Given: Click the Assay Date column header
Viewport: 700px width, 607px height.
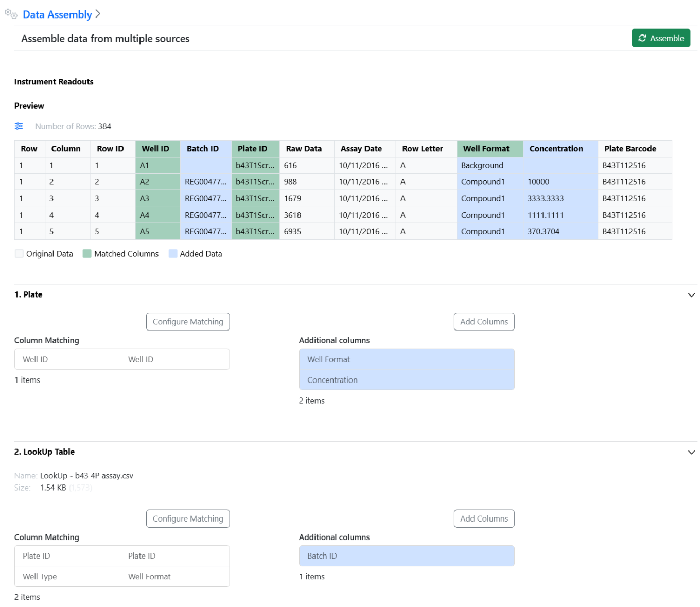Looking at the screenshot, I should pos(365,149).
